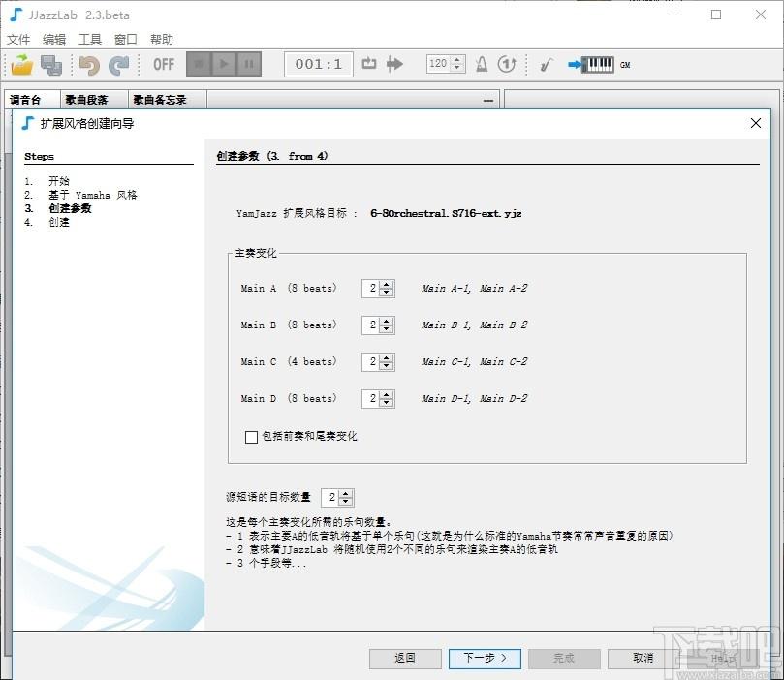This screenshot has width=784, height=680.
Task: Click the Main D-1, Main D-2 label
Action: 475,398
